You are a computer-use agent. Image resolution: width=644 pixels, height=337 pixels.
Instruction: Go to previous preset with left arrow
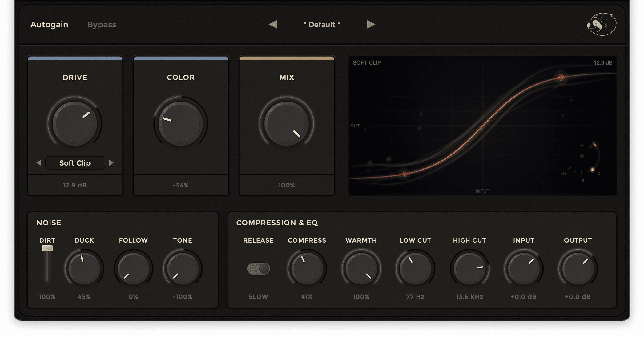[273, 24]
